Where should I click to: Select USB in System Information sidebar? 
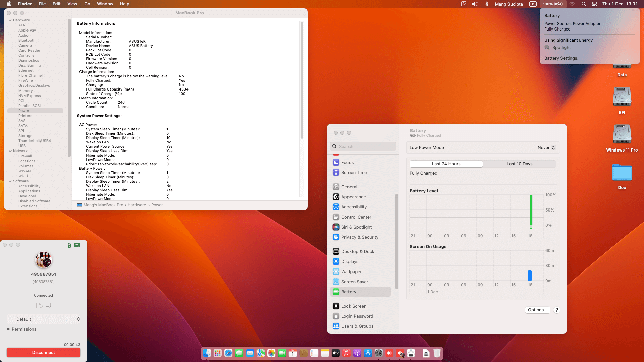[x=22, y=146]
